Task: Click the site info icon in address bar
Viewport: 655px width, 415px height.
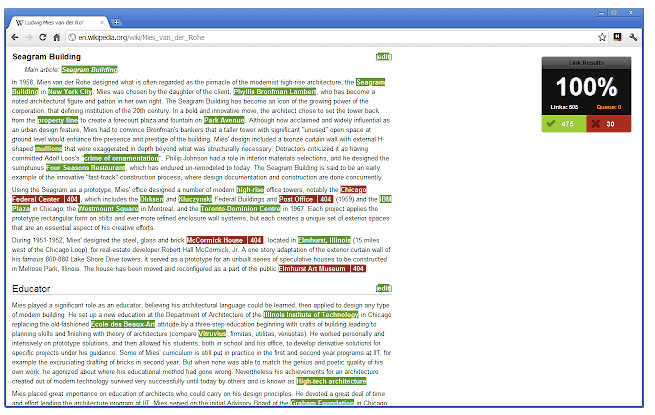Action: (x=72, y=37)
